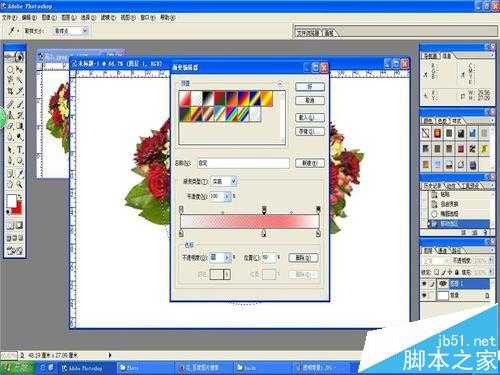Toggle visibility eye of Background layer
The width and height of the screenshot is (500, 375).
pyautogui.click(x=424, y=295)
